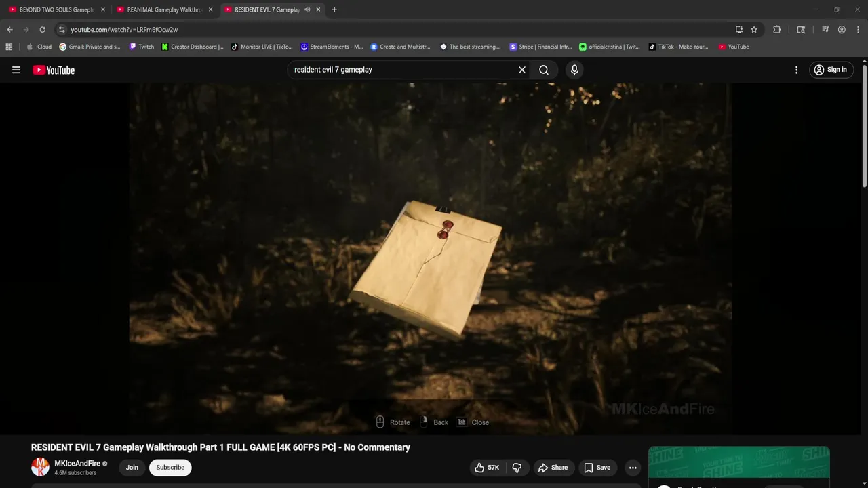Click the youtube.com address bar URL
This screenshot has height=488, width=868.
tap(124, 30)
